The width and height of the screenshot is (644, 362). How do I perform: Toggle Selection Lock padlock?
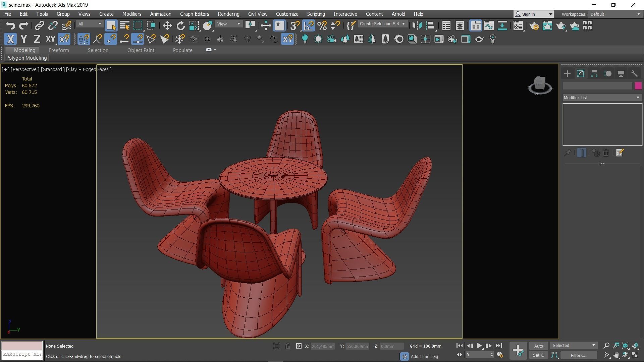(288, 346)
